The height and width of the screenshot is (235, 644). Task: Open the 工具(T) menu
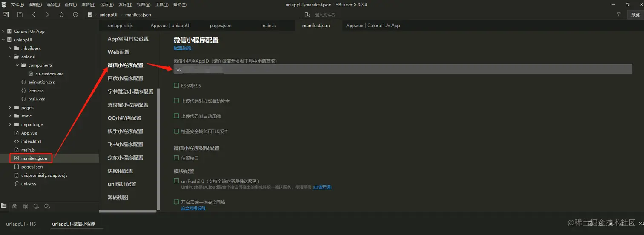pyautogui.click(x=161, y=5)
